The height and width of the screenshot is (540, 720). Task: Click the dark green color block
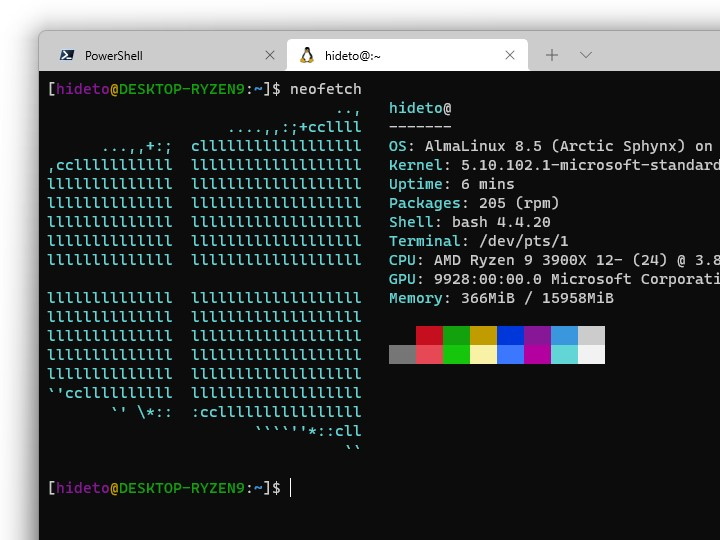pyautogui.click(x=456, y=335)
